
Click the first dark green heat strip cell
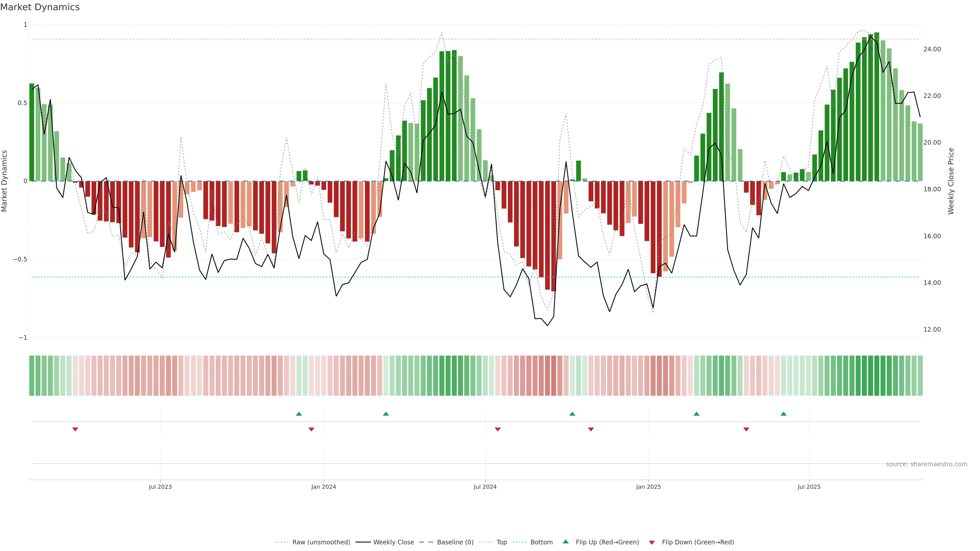click(x=32, y=375)
